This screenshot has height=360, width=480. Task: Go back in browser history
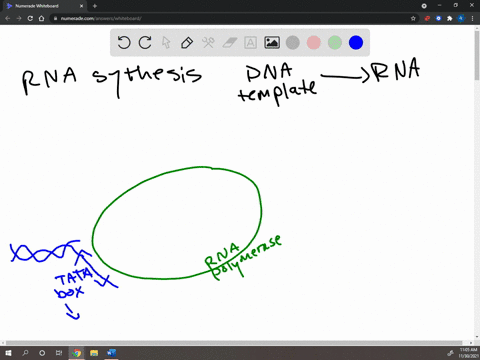point(8,18)
